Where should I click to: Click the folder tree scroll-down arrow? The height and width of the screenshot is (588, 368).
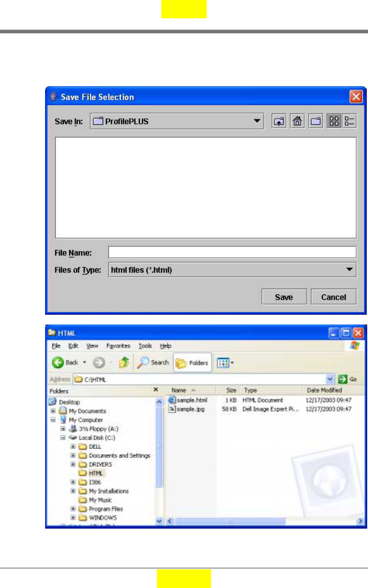[159, 521]
